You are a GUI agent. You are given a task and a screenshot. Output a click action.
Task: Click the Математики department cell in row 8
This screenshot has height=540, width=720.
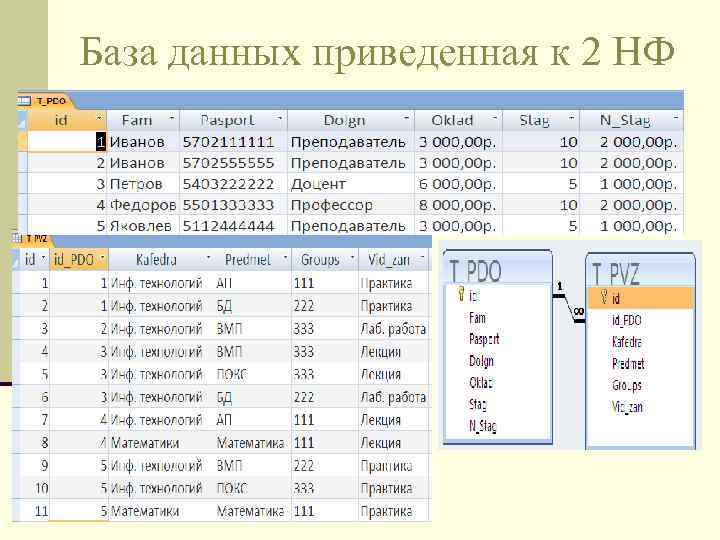(161, 443)
